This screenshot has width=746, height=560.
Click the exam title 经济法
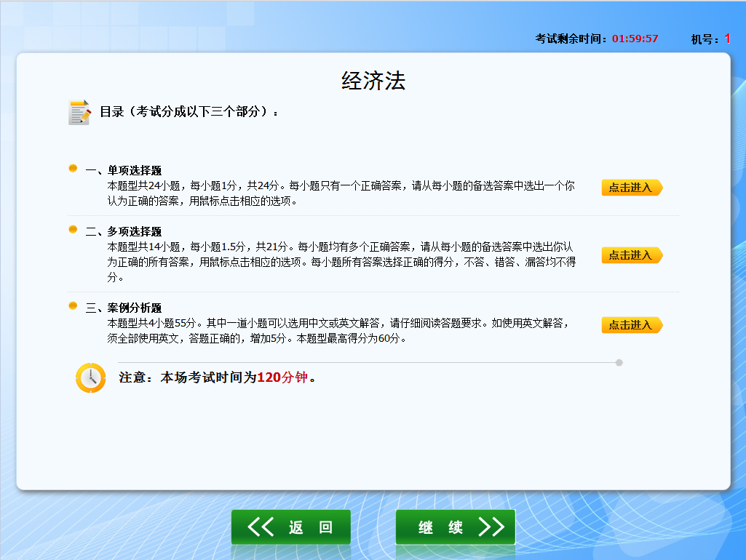(x=372, y=80)
